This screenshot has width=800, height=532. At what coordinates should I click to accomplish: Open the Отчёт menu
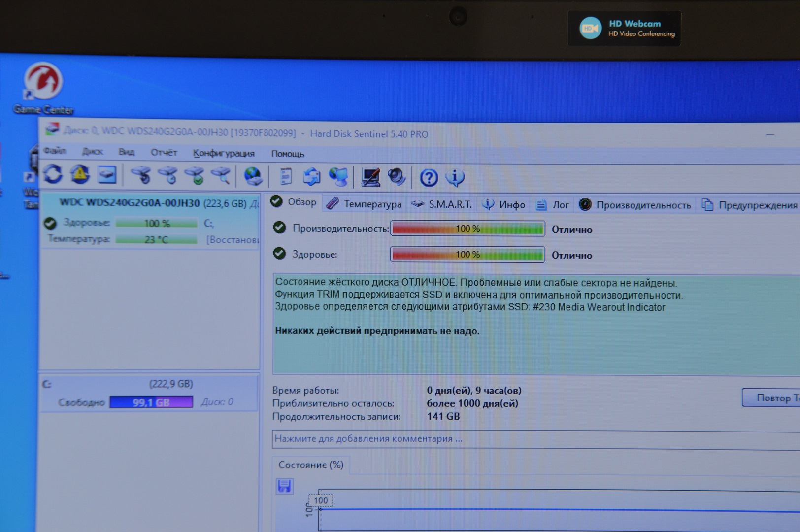coord(164,152)
